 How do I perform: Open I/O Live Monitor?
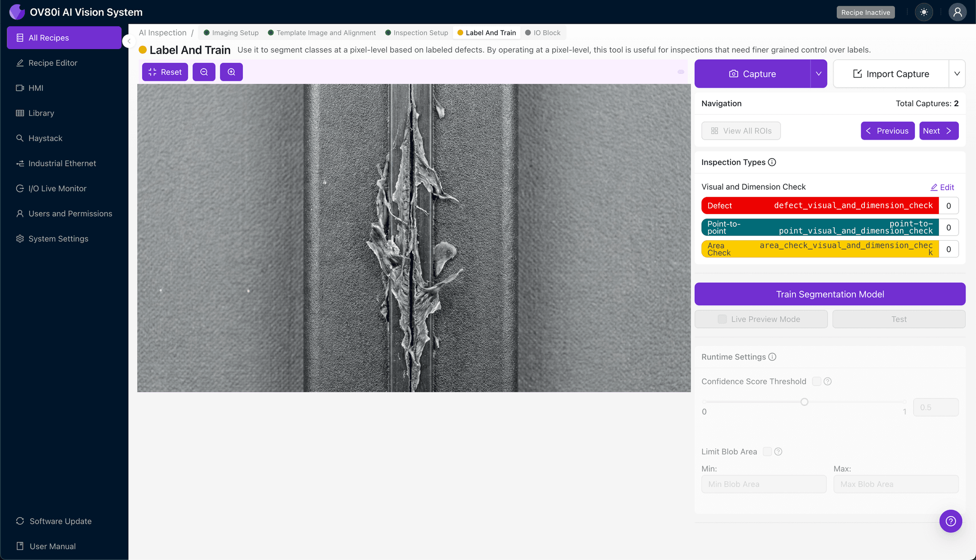pyautogui.click(x=64, y=188)
